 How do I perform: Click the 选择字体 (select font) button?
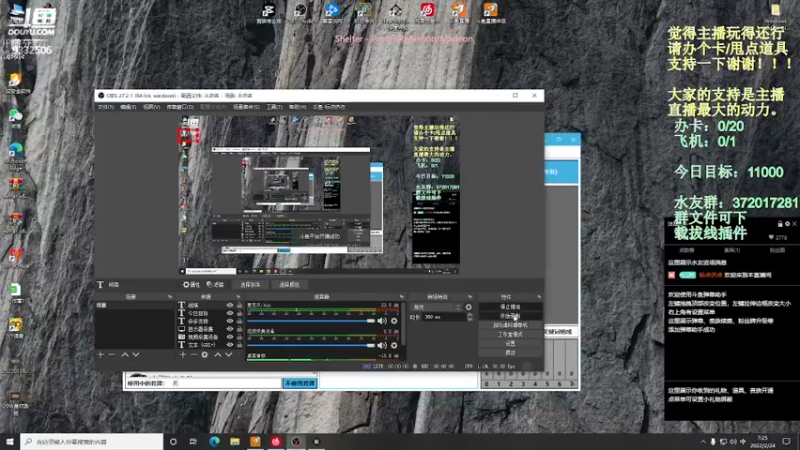(x=250, y=285)
